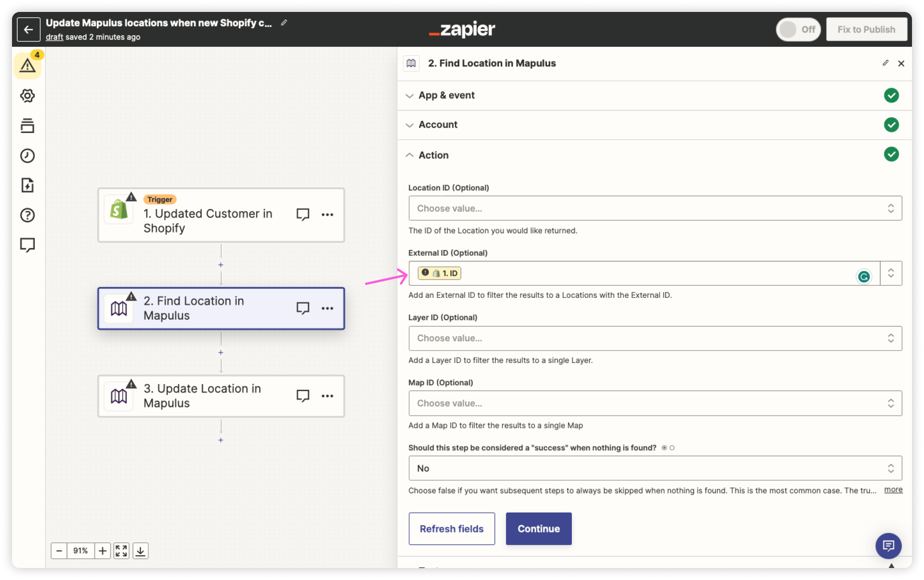Screen dimensions: 924x580
Task: Click the Mapulus map icon on step 2
Action: tap(119, 308)
